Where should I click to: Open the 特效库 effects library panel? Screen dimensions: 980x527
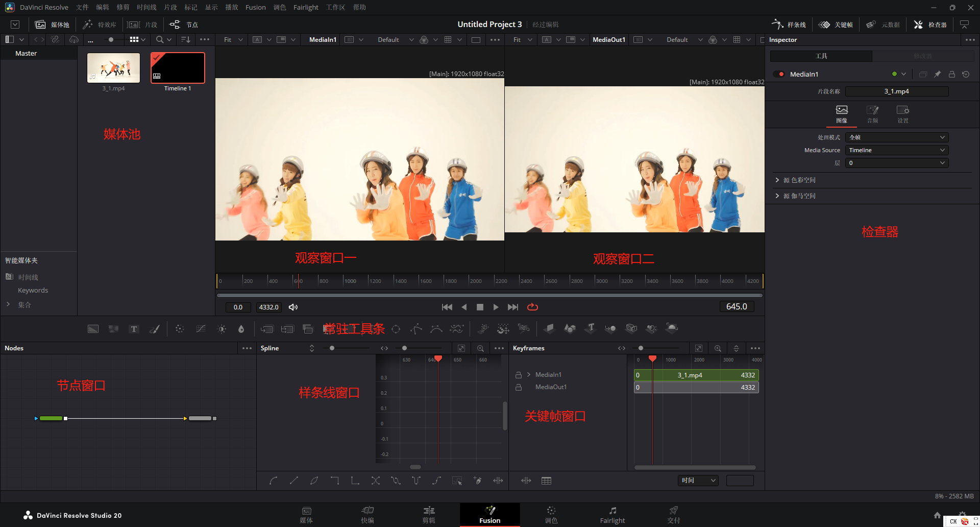click(x=100, y=25)
